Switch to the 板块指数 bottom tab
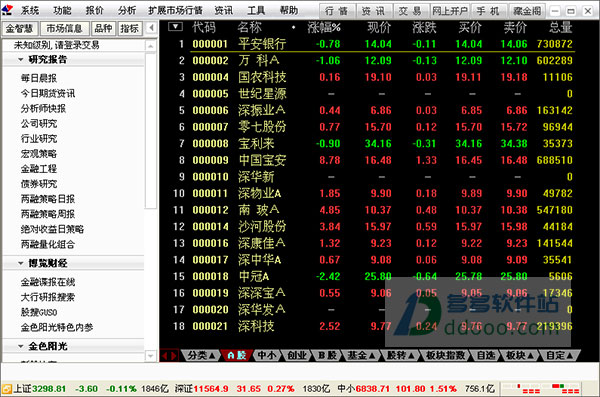Screen dimensions: 600x397 [445, 356]
